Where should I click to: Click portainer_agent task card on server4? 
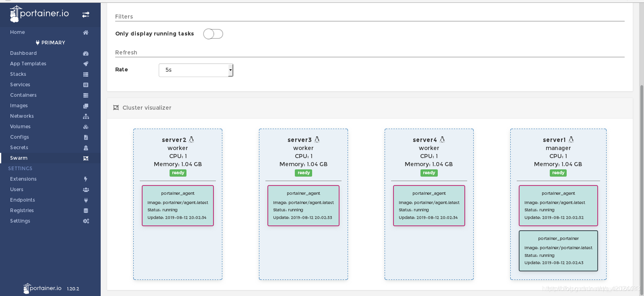pos(429,206)
